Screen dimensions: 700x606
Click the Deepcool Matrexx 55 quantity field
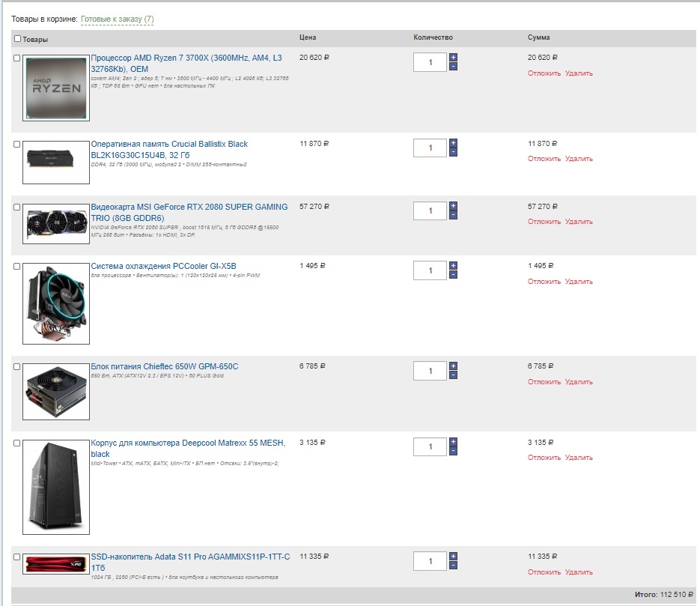[430, 446]
